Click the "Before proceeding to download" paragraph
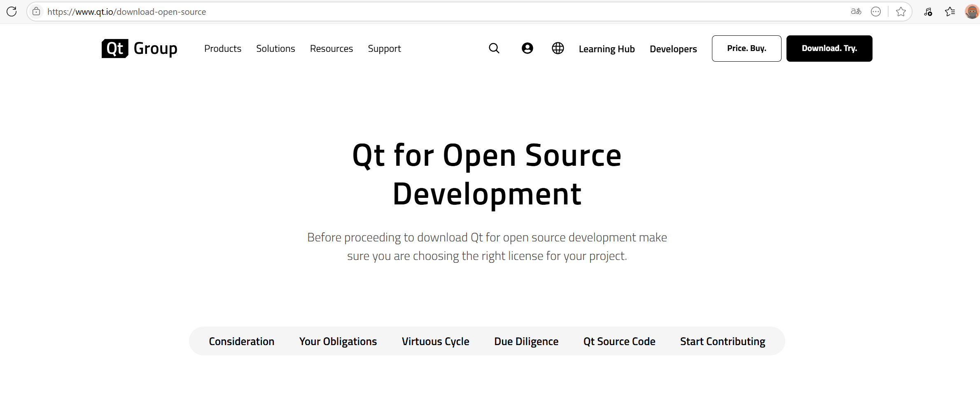 click(x=487, y=246)
